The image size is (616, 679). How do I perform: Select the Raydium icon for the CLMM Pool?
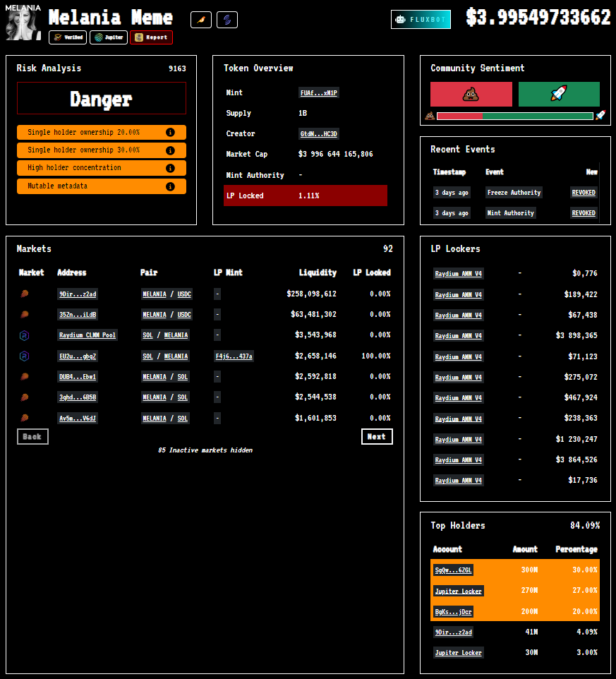pos(24,335)
